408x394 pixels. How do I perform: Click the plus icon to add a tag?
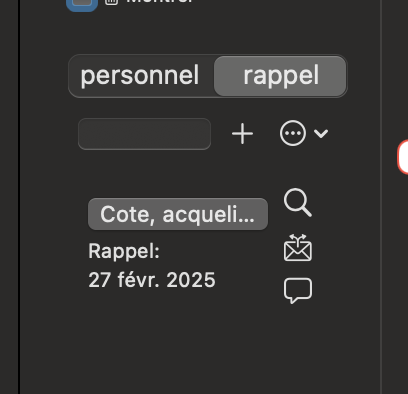(x=242, y=134)
